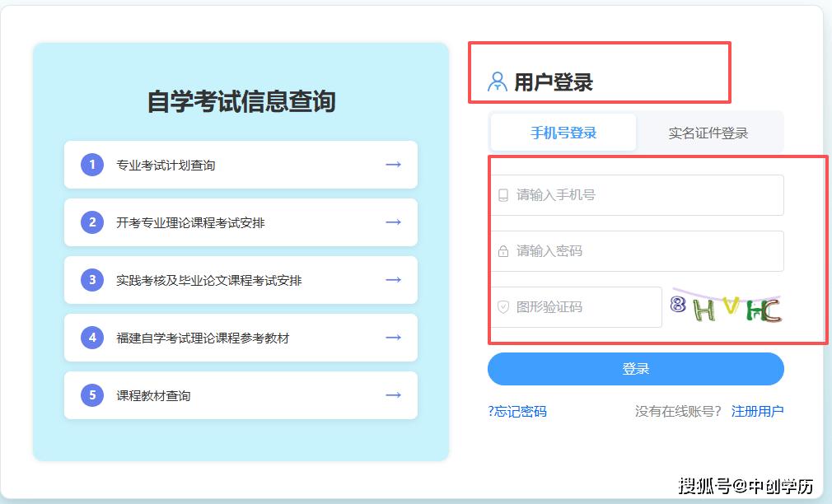Screen dimensions: 832x504
Task: Click the blue 登录 button
Action: 635,369
